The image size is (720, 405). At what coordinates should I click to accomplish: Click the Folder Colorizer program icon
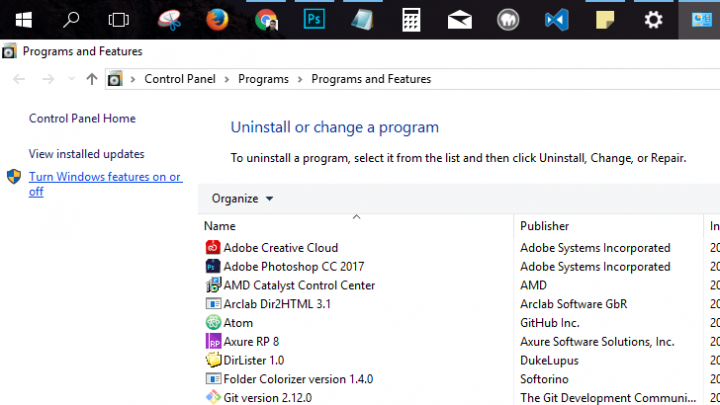point(213,378)
